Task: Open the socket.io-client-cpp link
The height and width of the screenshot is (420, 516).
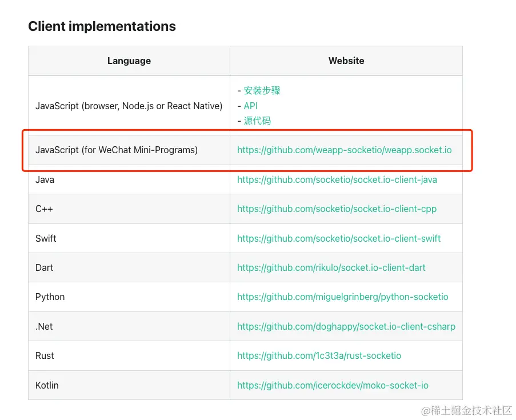Action: click(337, 209)
